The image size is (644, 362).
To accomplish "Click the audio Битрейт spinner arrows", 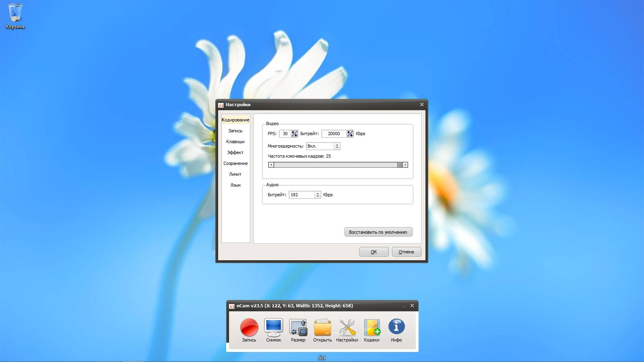I will pos(318,195).
